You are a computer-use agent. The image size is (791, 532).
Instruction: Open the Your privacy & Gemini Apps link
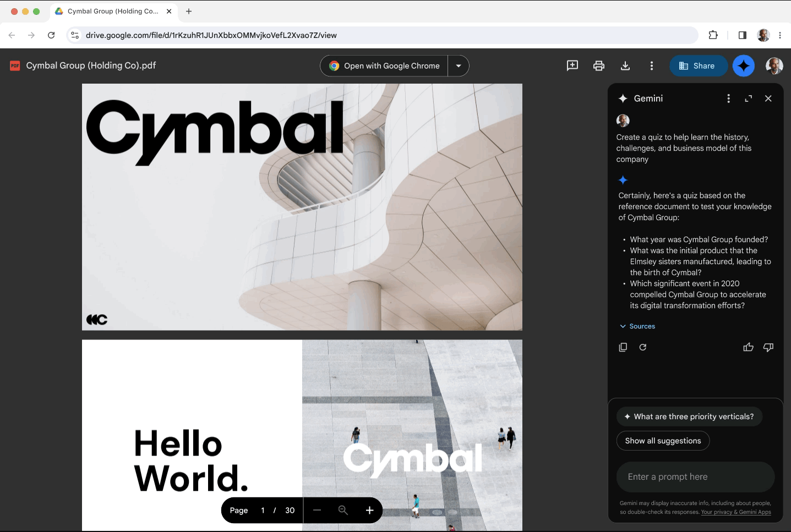(x=736, y=512)
